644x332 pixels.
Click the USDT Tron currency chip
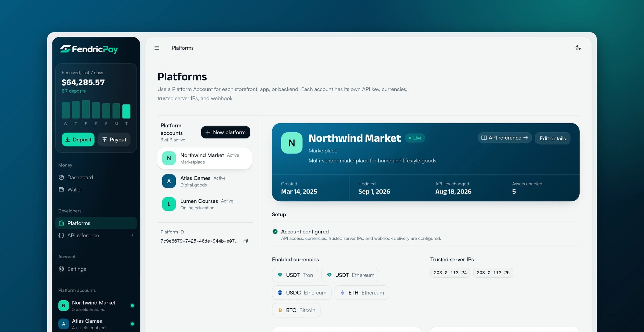tap(295, 275)
